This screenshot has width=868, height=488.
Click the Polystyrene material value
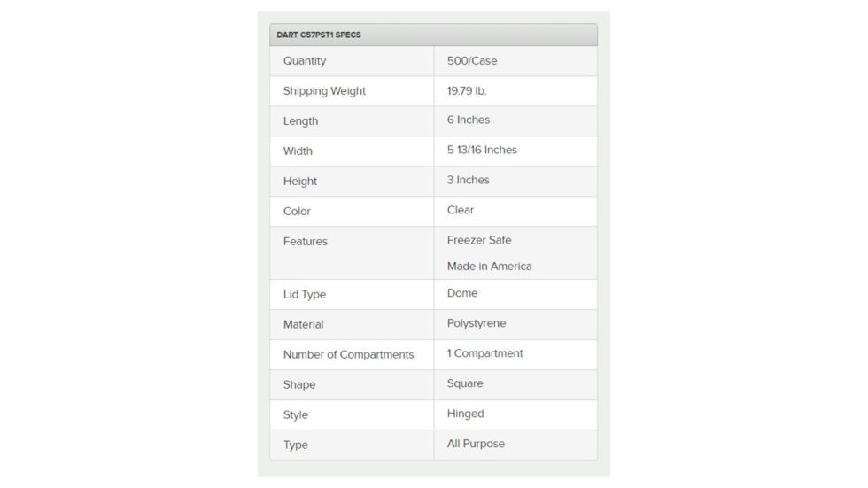coord(477,324)
